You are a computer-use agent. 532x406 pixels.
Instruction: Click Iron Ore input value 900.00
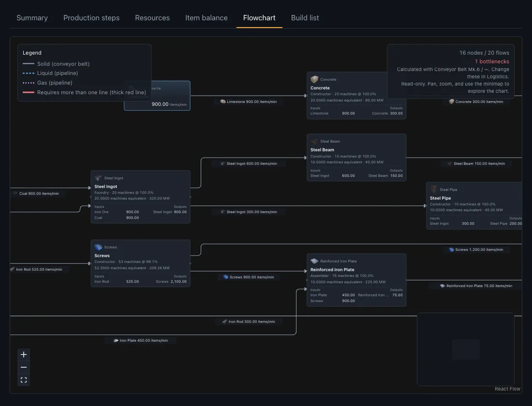(x=133, y=212)
